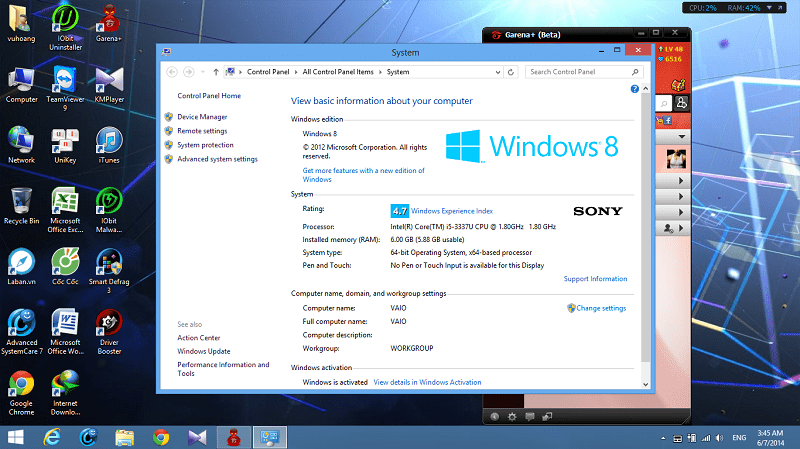Image resolution: width=800 pixels, height=449 pixels.
Task: Open Microsoft Office Word desktop shortcut
Action: pyautogui.click(x=65, y=331)
